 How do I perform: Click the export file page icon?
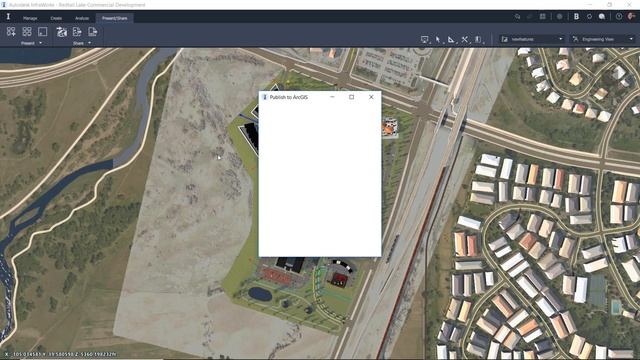tap(93, 32)
